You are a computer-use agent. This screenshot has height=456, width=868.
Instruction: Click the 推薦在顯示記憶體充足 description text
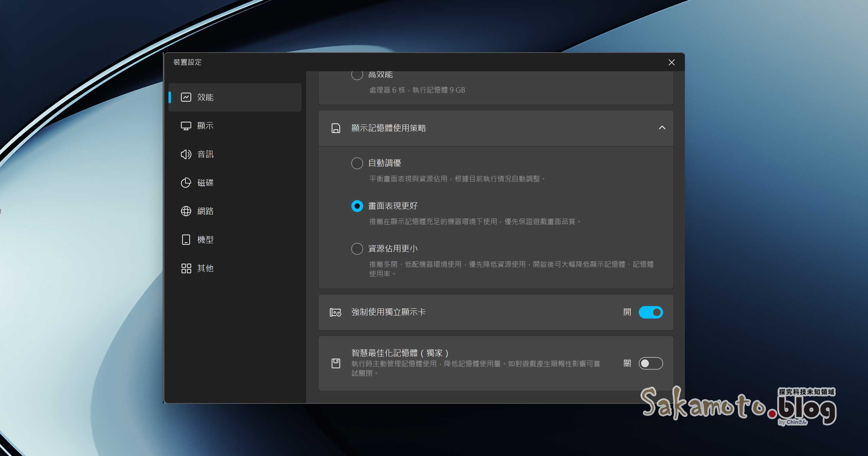click(x=475, y=222)
